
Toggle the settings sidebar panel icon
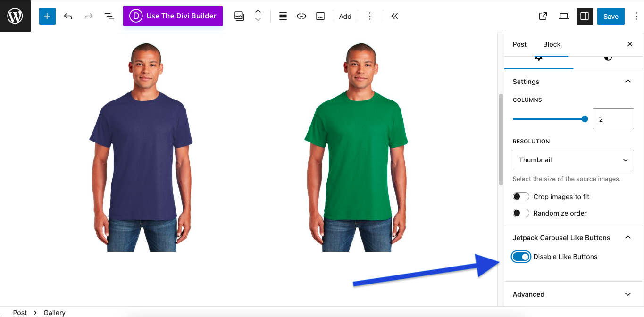pos(585,16)
